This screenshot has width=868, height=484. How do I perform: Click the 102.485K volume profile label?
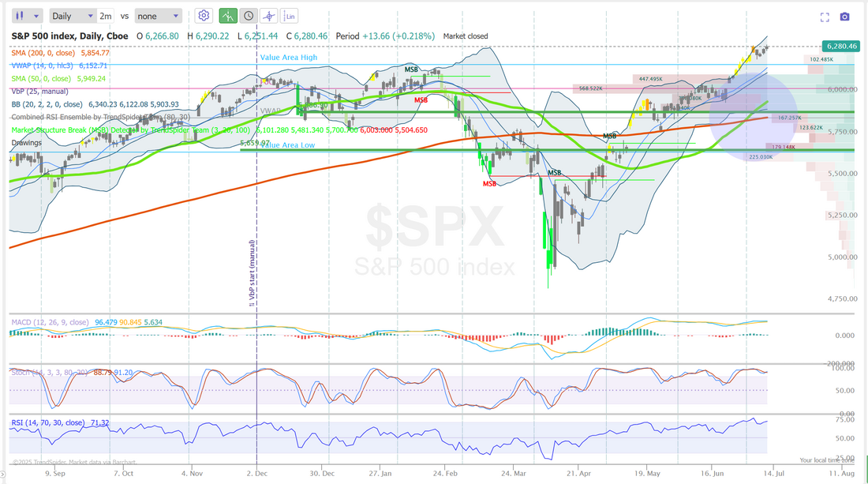point(821,59)
